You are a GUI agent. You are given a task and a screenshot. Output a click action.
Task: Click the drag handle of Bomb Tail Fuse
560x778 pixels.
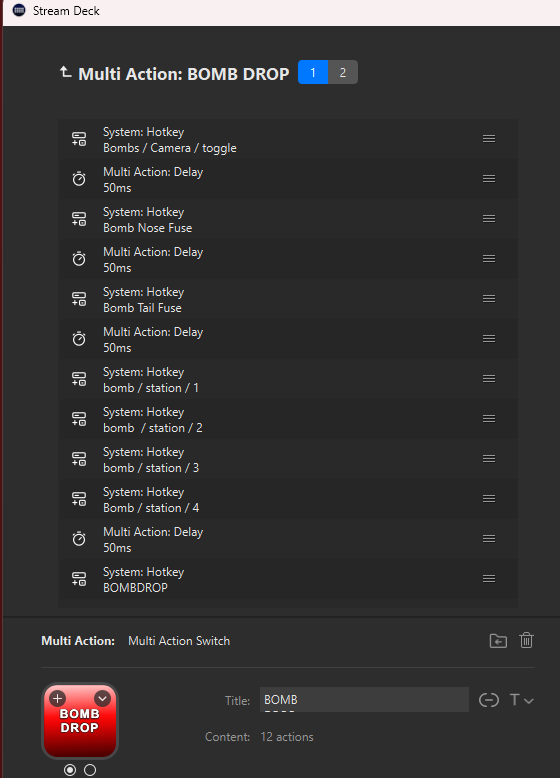click(489, 299)
